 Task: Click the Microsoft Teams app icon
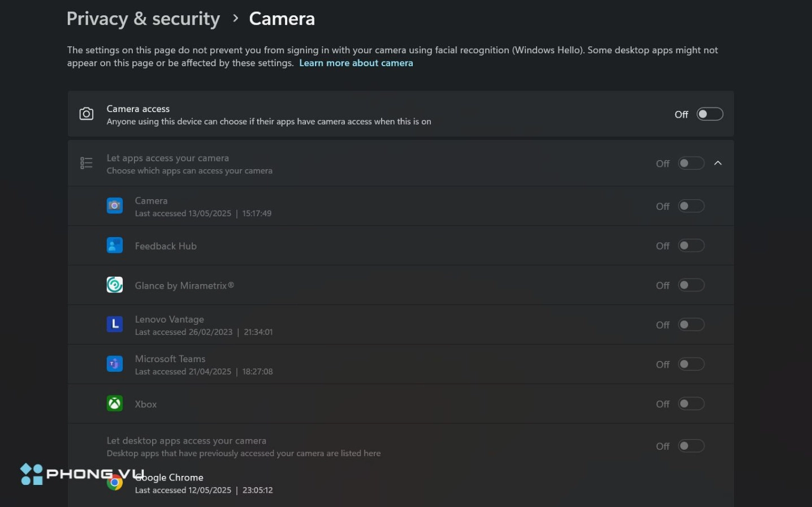[115, 364]
